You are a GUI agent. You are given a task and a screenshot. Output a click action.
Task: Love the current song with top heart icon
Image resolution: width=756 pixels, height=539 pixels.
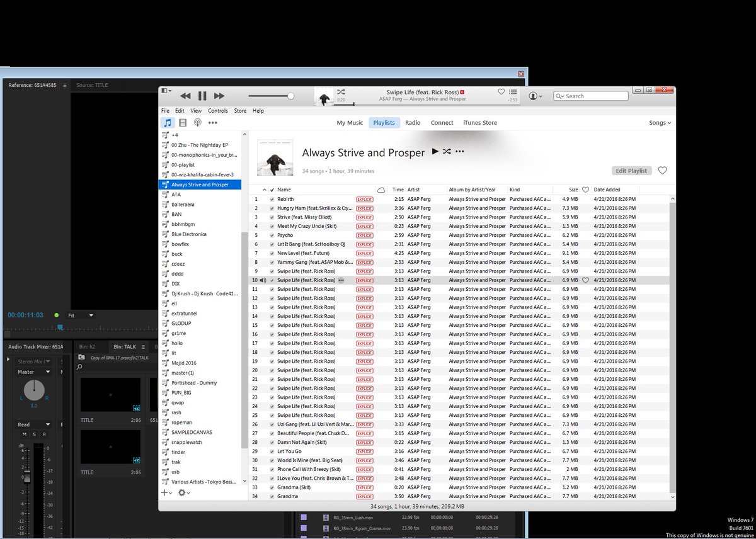pos(501,92)
